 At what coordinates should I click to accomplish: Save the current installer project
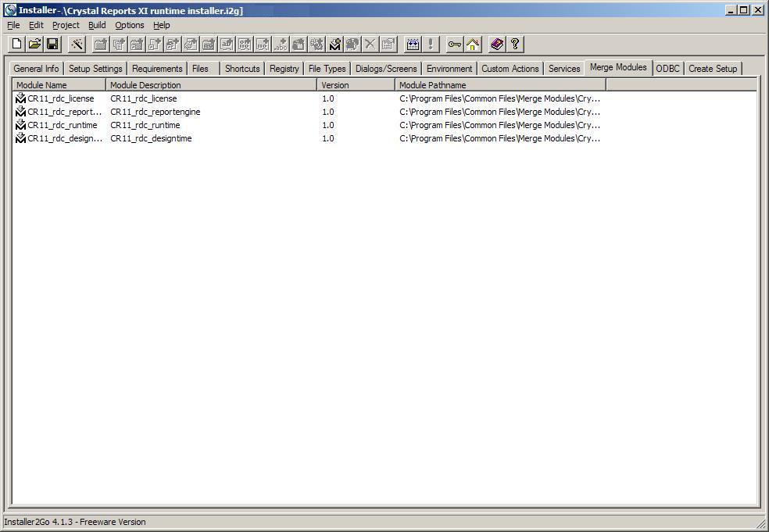(53, 45)
